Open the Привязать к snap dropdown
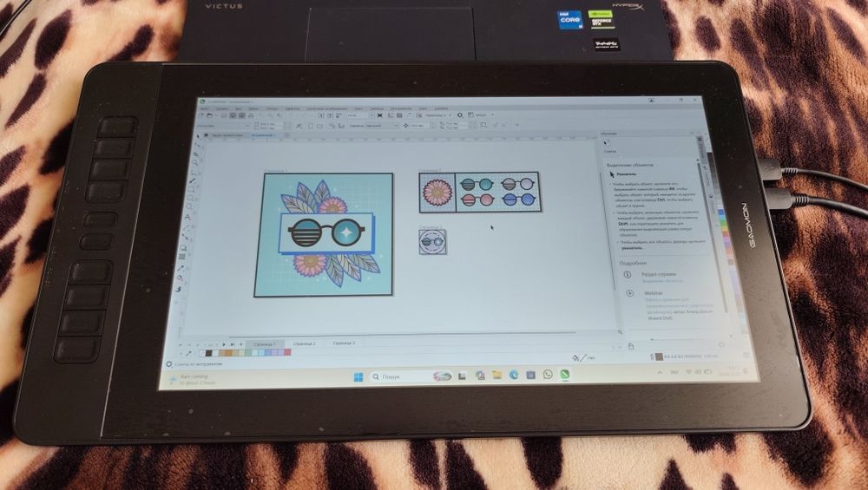 pos(438,115)
